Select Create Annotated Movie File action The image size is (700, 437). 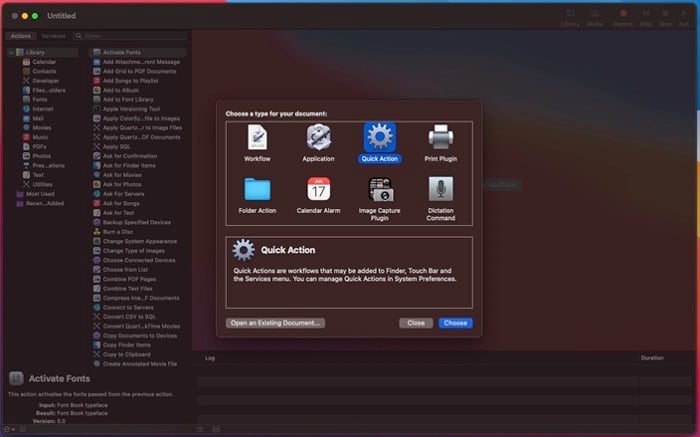(x=138, y=364)
